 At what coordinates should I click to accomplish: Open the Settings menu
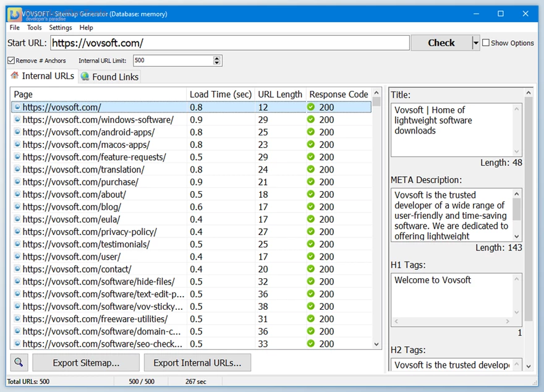[61, 27]
